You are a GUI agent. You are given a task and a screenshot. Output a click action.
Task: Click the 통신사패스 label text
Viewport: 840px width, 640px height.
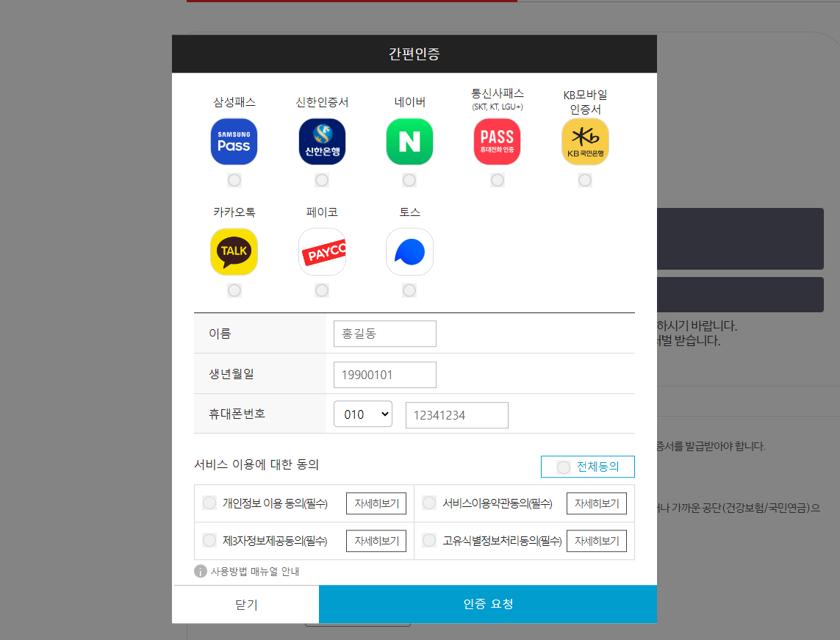pos(497,94)
